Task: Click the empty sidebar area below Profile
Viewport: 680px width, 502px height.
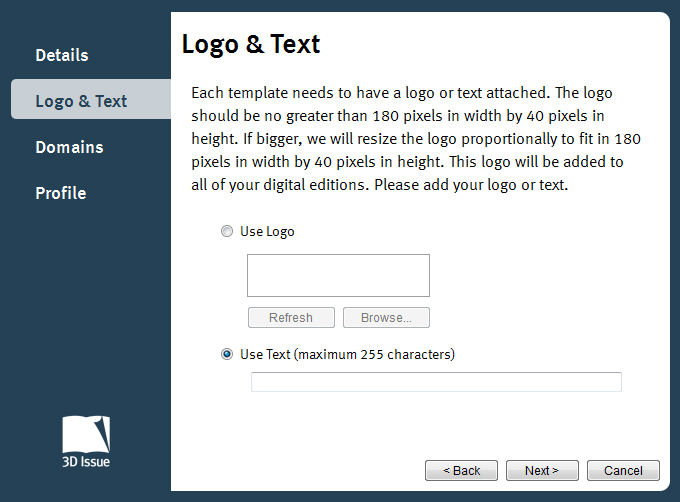Action: 85,300
